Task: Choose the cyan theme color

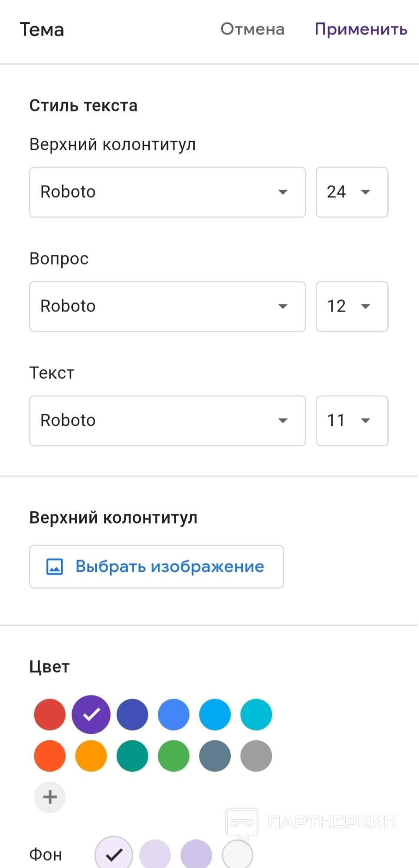Action: (x=256, y=714)
